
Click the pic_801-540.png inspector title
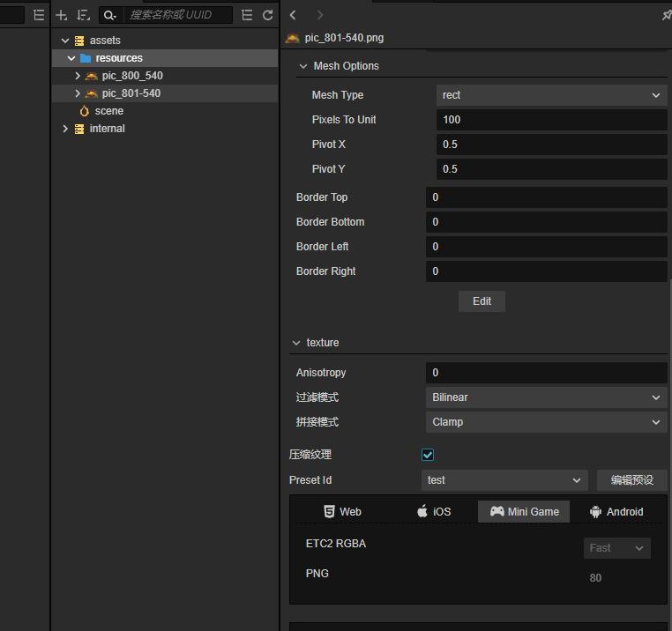[x=344, y=38]
